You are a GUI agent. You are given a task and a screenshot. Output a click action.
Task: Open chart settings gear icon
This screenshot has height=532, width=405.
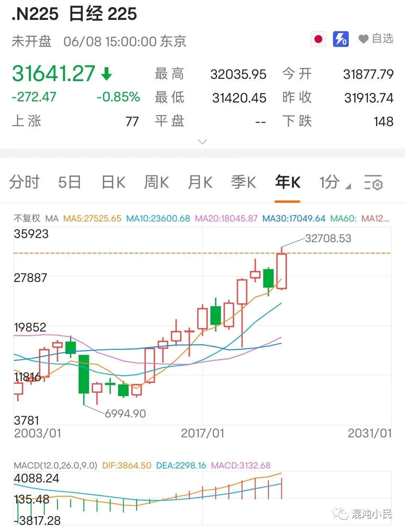(373, 182)
